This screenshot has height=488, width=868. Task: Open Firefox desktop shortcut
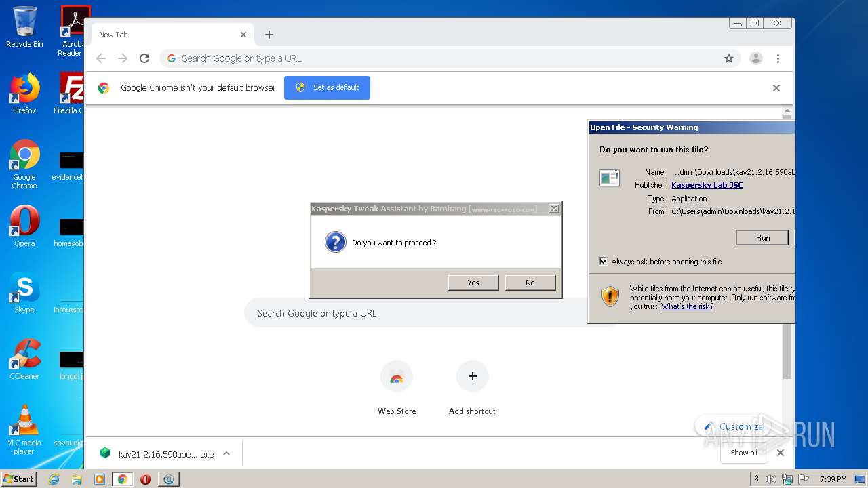(24, 94)
